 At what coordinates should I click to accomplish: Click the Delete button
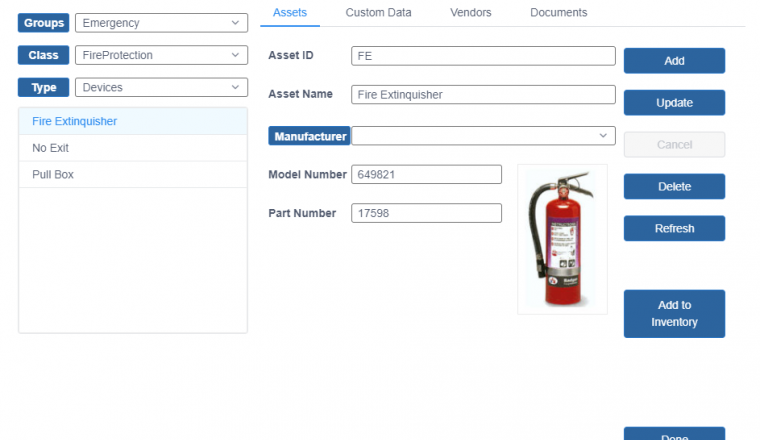point(674,187)
